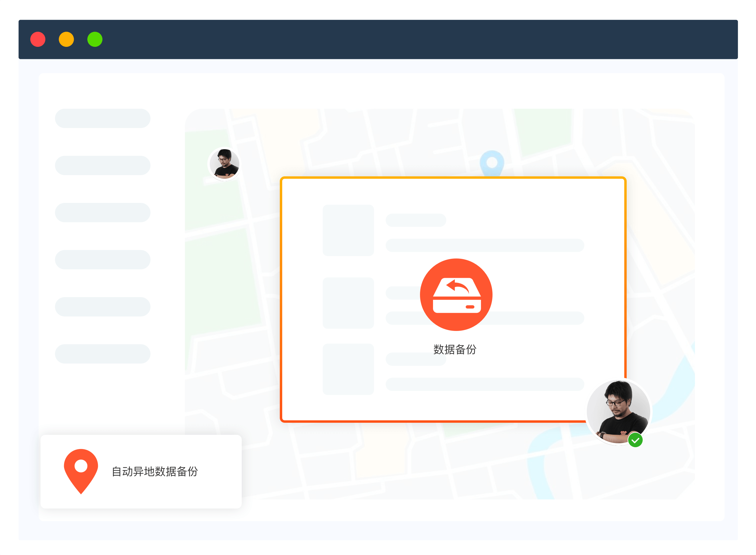756x555 pixels.
Task: Click the orange data backup disk icon
Action: point(456,295)
